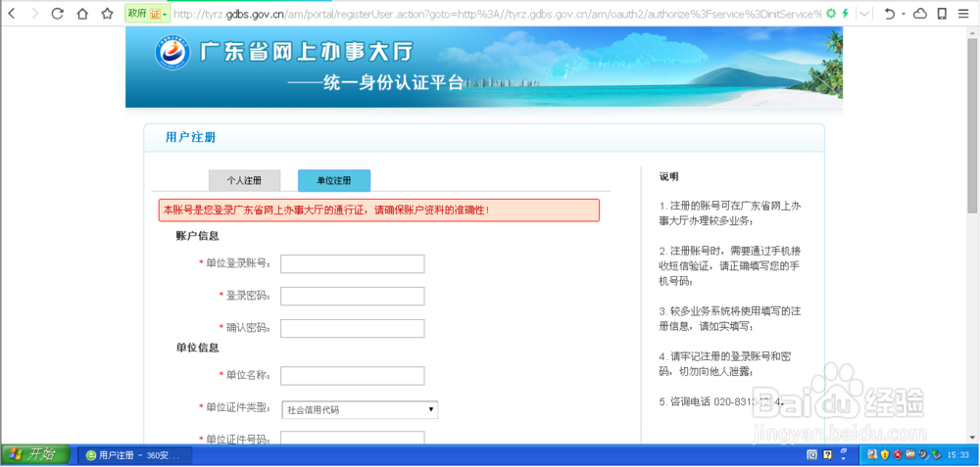
Task: Switch to the 个人注册 tab
Action: tap(244, 180)
